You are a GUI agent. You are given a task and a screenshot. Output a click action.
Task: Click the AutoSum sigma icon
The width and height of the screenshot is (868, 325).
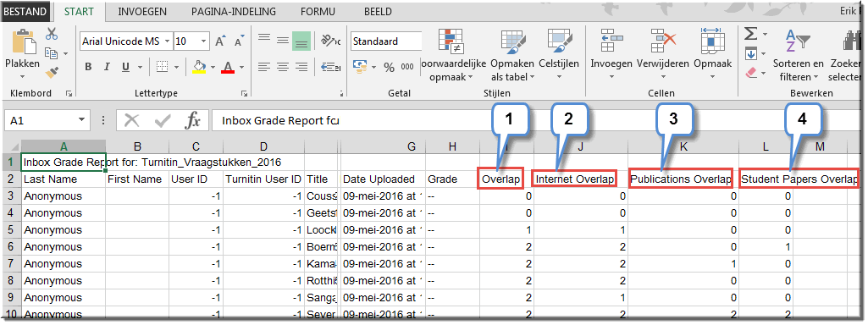(750, 35)
